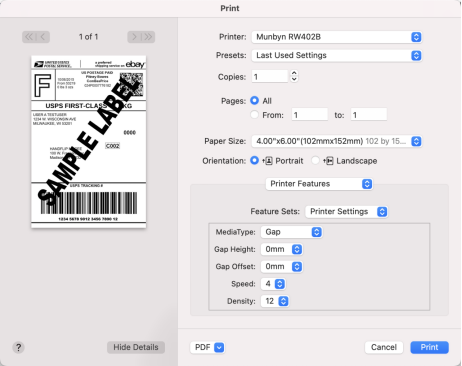Click the 'Paper Size:' label text
Image resolution: width=462 pixels, height=366 pixels.
(225, 141)
